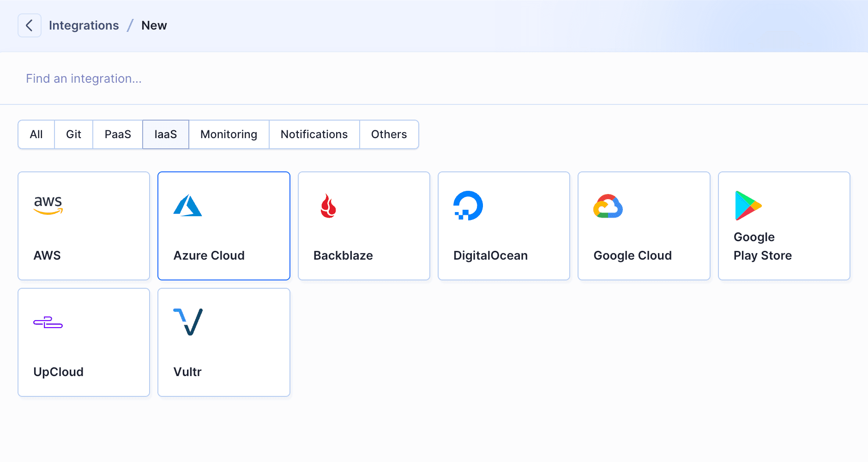Image resolution: width=868 pixels, height=462 pixels.
Task: Open the Google Cloud label text
Action: point(632,255)
